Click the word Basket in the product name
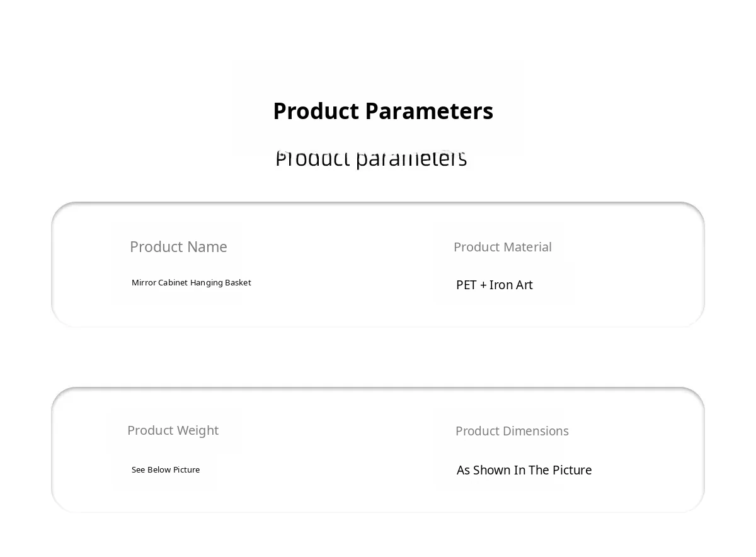Viewport: 756px width, 557px height. pos(237,283)
